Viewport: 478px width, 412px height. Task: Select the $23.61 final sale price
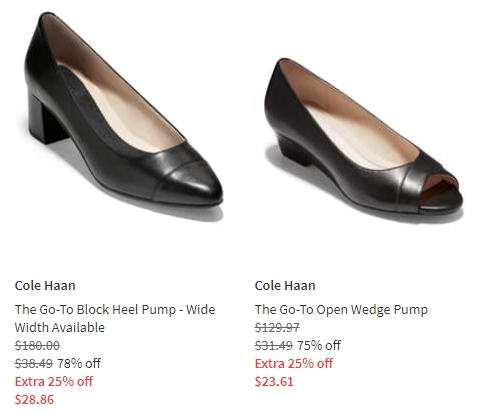point(274,381)
